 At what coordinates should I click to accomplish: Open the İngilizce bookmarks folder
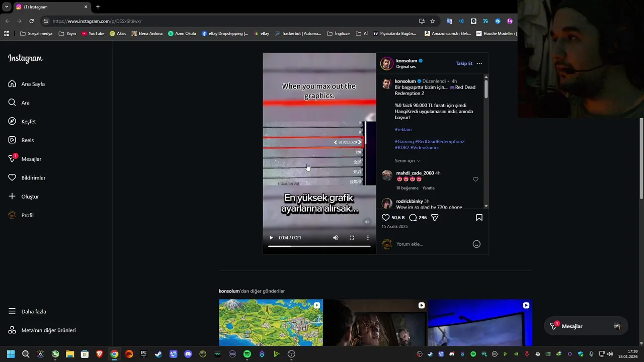[338, 34]
